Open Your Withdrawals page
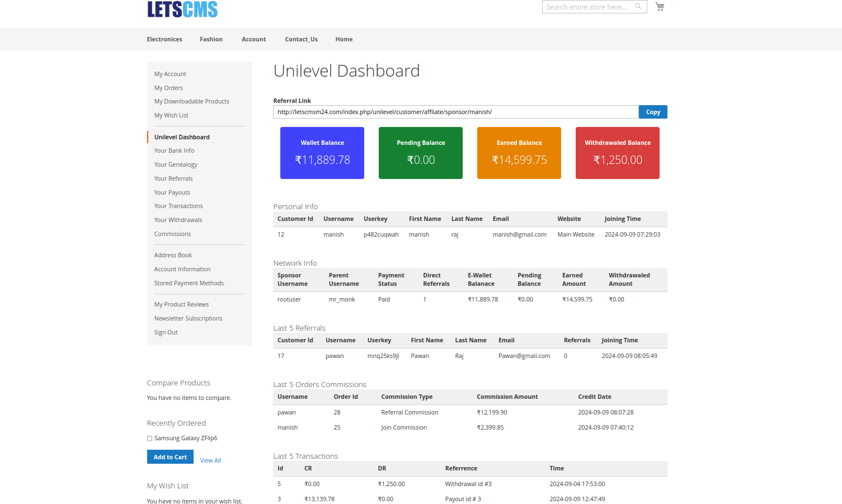 point(178,219)
